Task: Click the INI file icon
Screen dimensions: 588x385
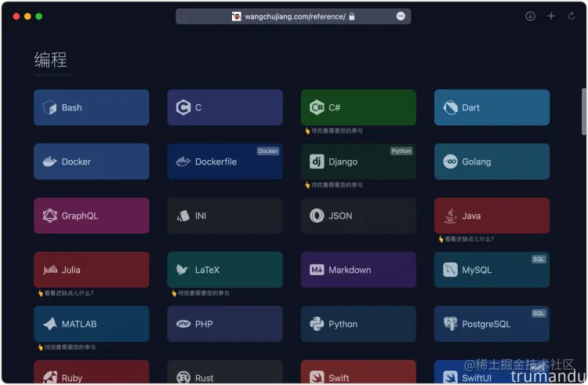Action: pos(183,216)
